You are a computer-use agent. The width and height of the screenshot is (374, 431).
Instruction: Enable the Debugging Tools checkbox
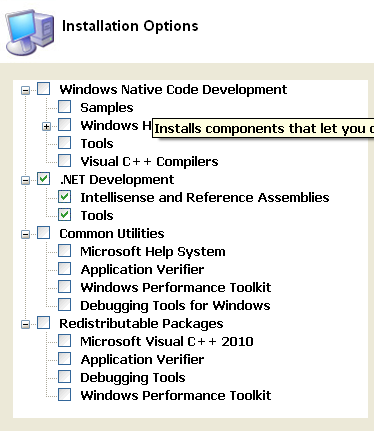pos(64,377)
